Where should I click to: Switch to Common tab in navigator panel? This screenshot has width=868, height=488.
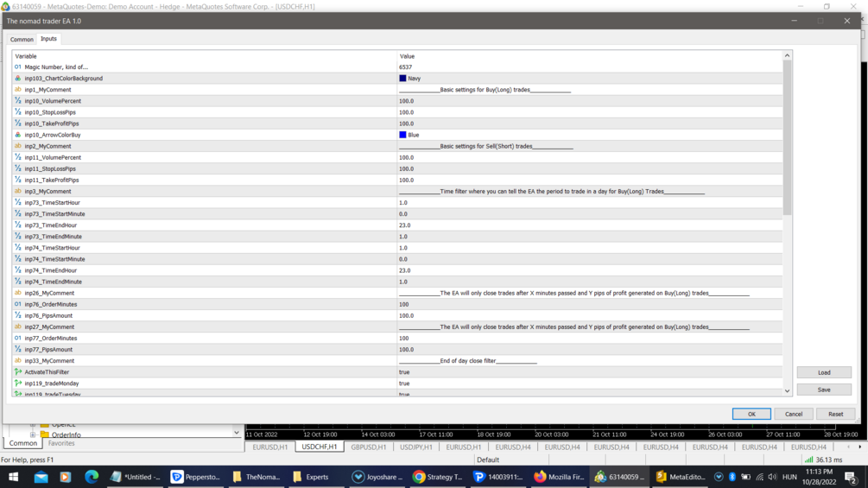(22, 443)
